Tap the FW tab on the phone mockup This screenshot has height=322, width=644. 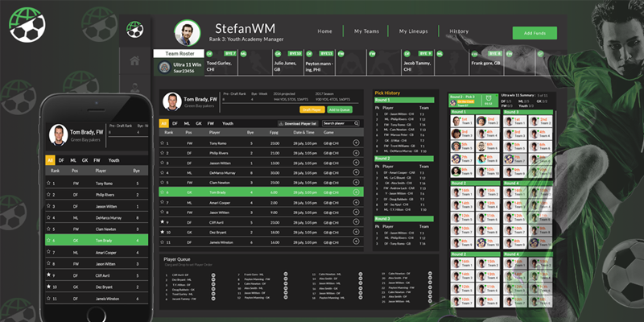97,160
